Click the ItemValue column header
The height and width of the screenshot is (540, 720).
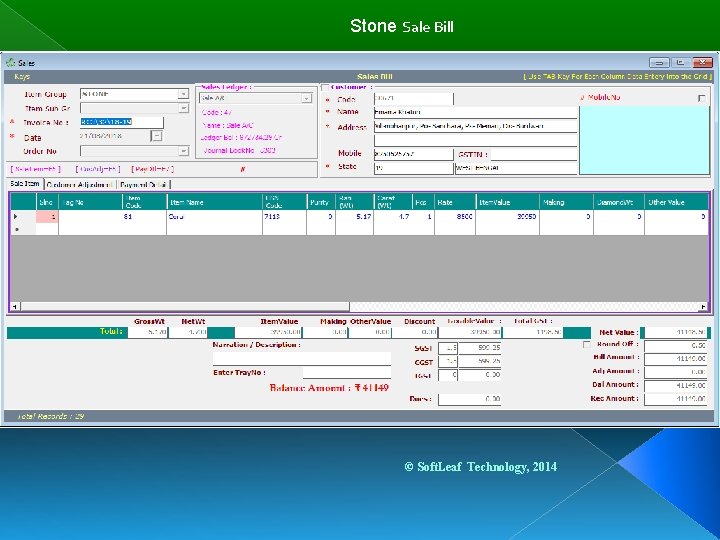(507, 202)
